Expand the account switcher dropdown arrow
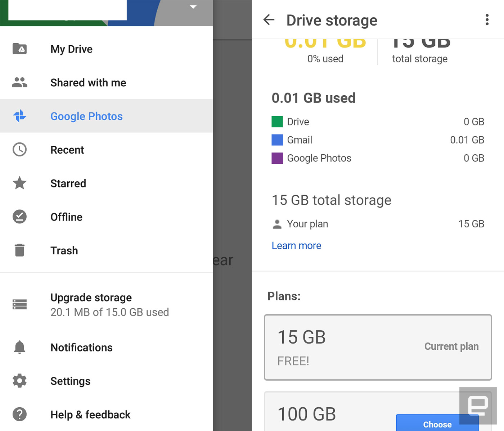 click(x=193, y=7)
